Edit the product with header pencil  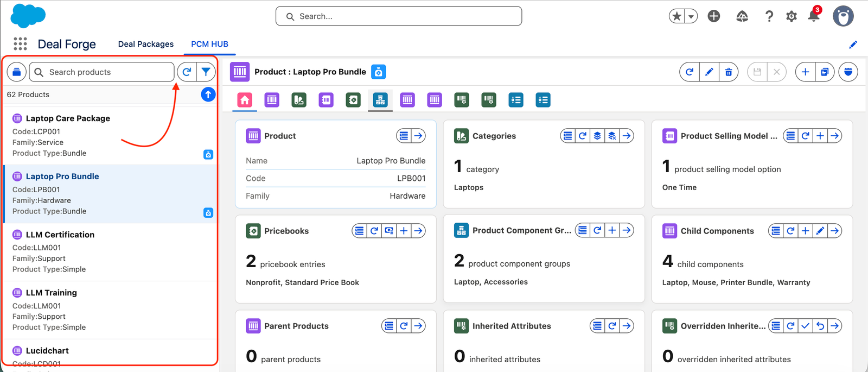point(709,72)
